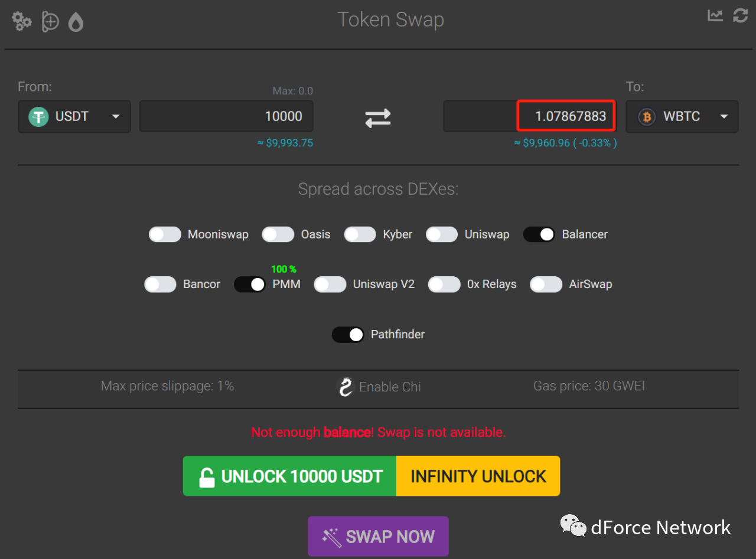Image resolution: width=756 pixels, height=559 pixels.
Task: Click Gas price: 30 GWEI setting
Action: 589,386
